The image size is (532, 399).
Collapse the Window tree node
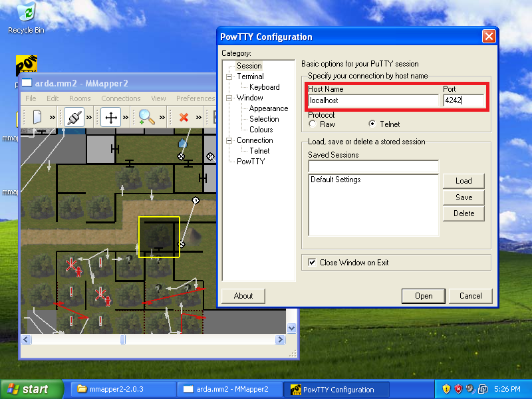[229, 98]
